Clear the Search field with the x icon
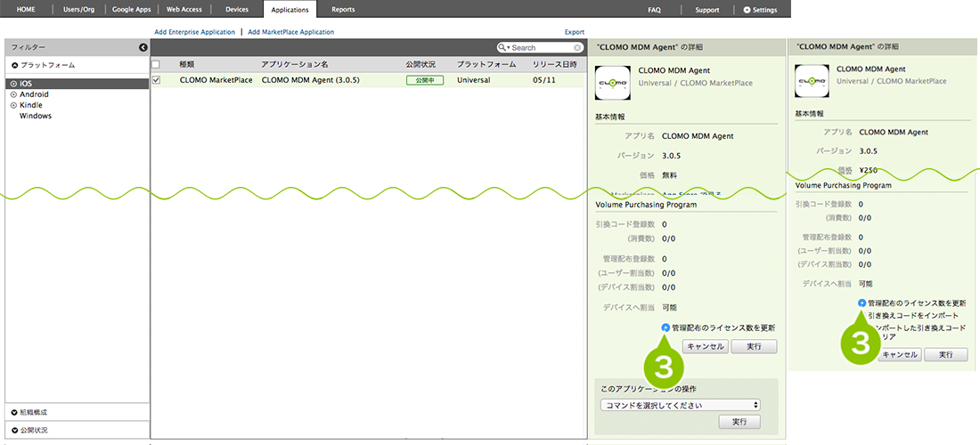980x445 pixels. [x=577, y=47]
